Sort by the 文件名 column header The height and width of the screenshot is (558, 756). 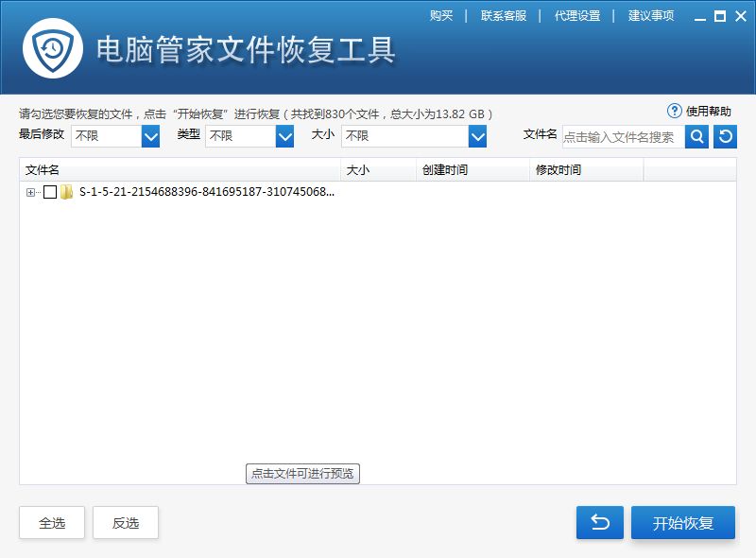(180, 170)
